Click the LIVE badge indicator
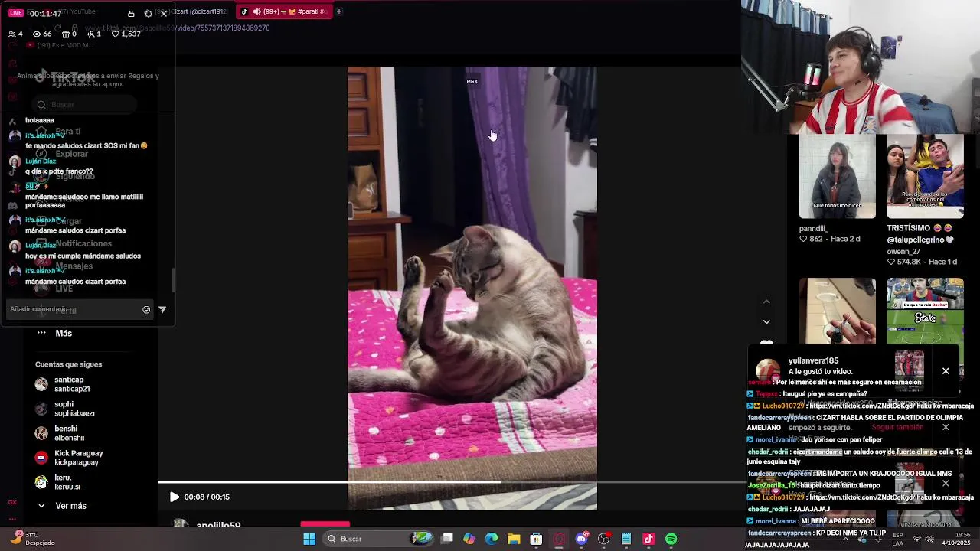The image size is (980, 551). pos(16,14)
